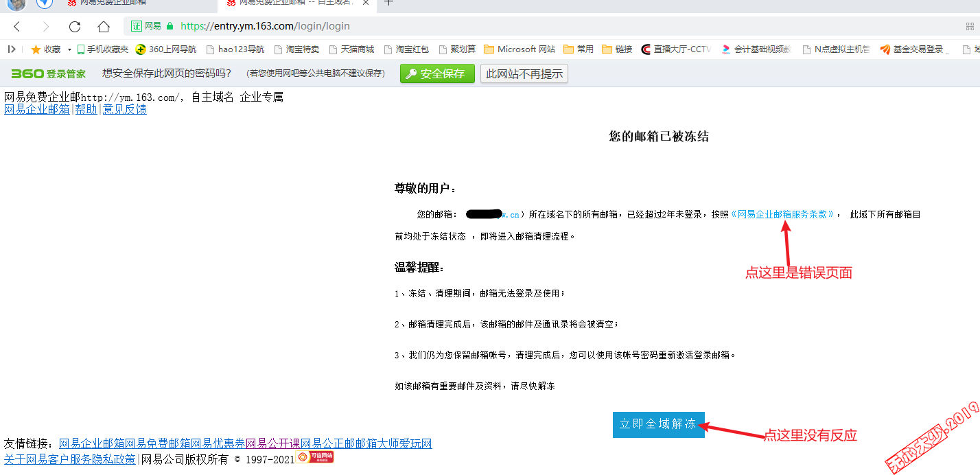Open footer link 网易公正邮
Viewport: 980px width, 475px height.
328,443
